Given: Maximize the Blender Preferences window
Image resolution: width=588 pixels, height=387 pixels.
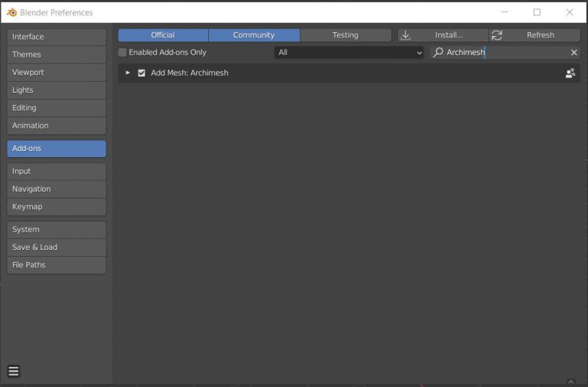Looking at the screenshot, I should click(537, 12).
